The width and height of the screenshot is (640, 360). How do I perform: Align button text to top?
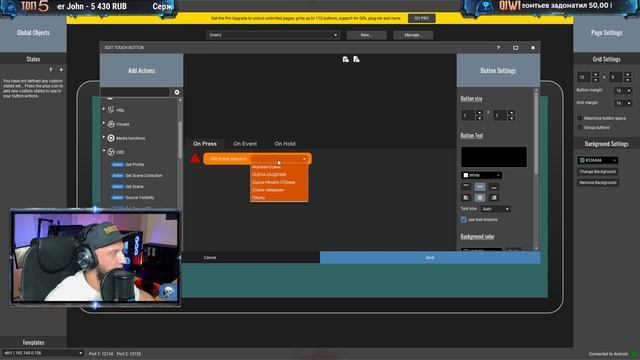point(466,187)
